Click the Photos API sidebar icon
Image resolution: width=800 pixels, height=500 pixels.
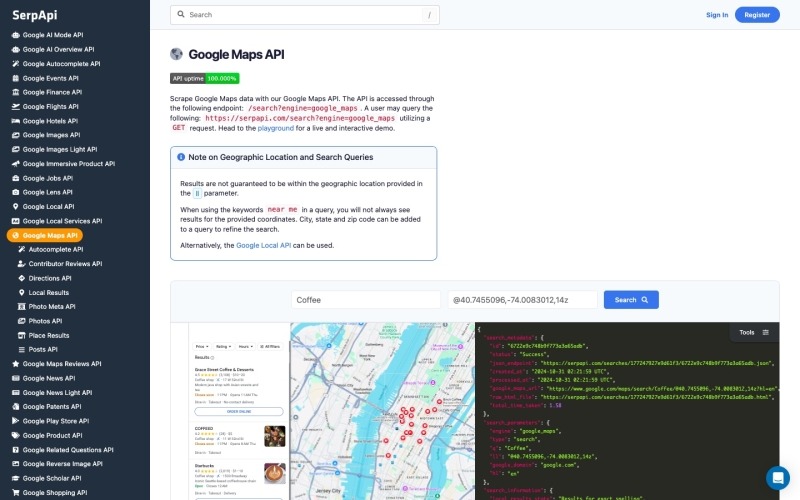point(20,321)
